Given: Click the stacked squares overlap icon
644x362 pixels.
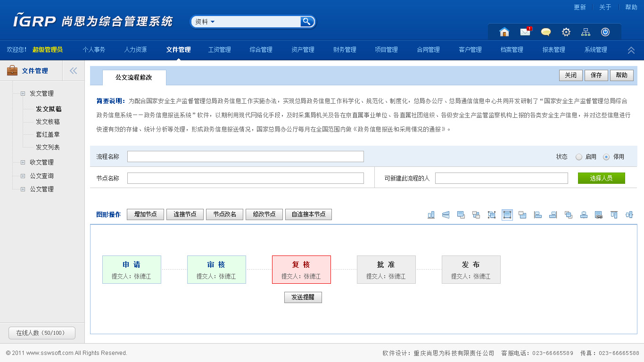Looking at the screenshot, I should tap(569, 215).
